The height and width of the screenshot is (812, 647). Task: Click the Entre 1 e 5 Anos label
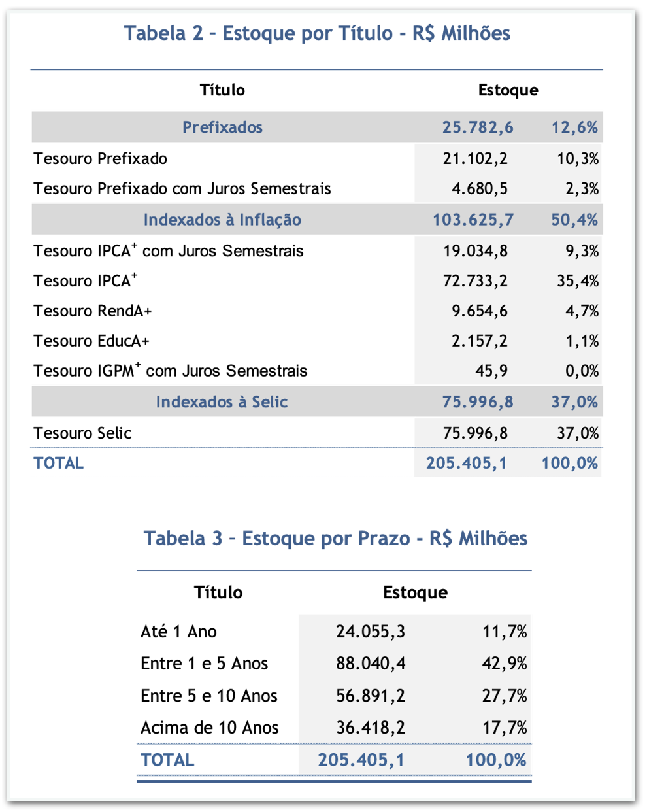pyautogui.click(x=204, y=664)
